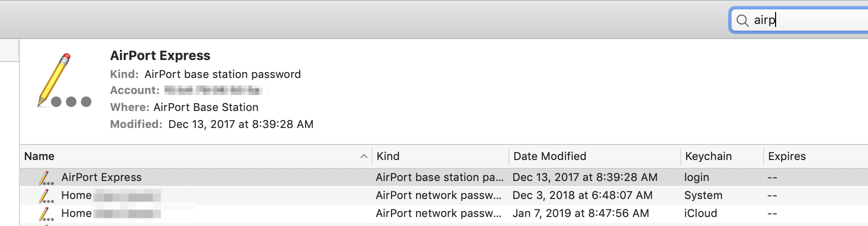Click the AirPort Express row pencil icon

46,178
